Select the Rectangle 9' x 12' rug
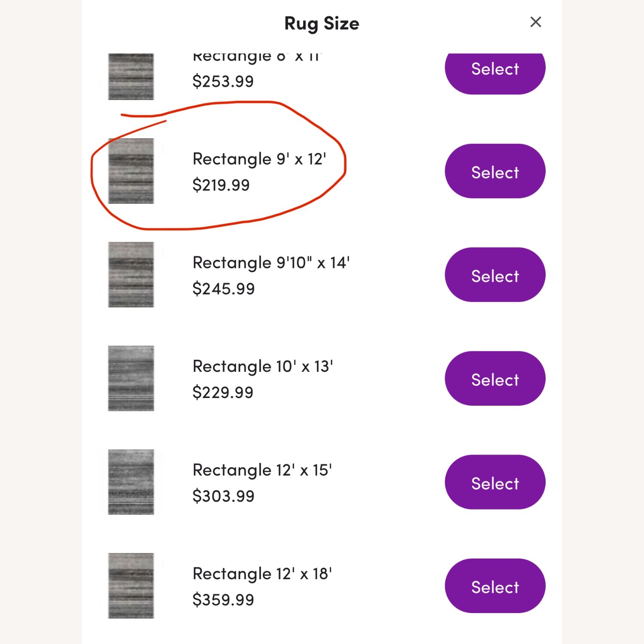Viewport: 644px width, 644px height. click(495, 171)
